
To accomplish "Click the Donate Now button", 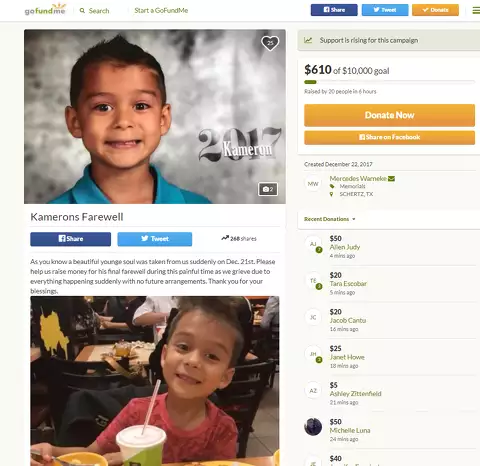I will coord(389,115).
